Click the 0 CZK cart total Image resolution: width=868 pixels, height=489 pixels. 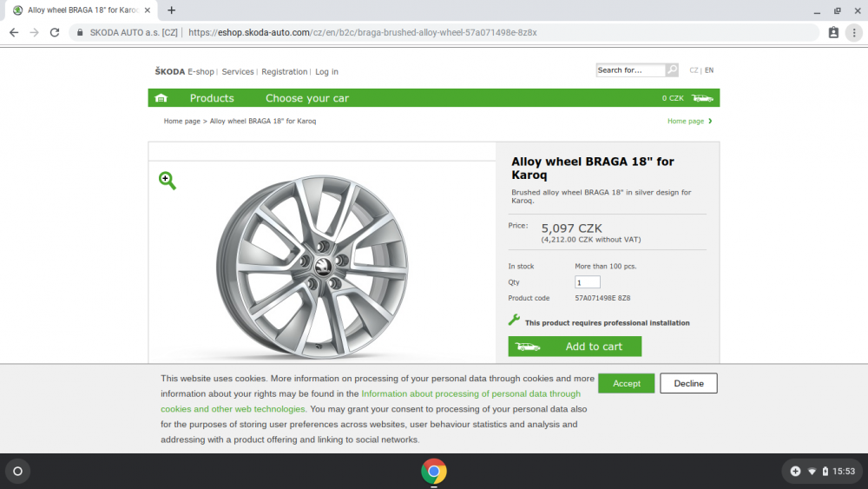[x=673, y=98]
